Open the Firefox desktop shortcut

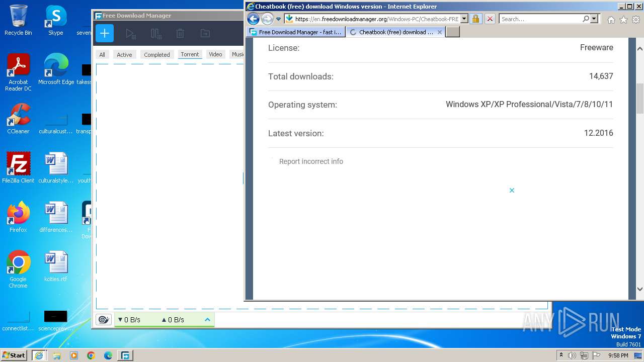(x=18, y=217)
